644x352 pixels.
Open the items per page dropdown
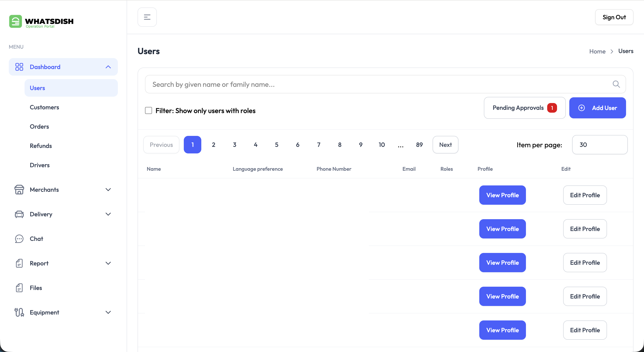[x=600, y=145]
